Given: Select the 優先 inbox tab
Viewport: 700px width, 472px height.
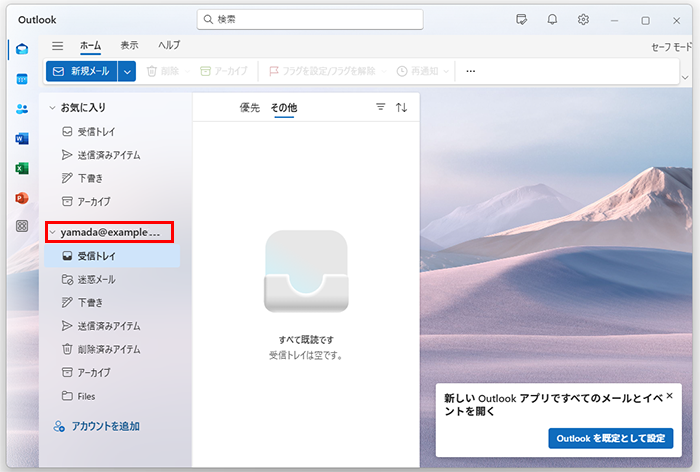Looking at the screenshot, I should click(x=250, y=107).
